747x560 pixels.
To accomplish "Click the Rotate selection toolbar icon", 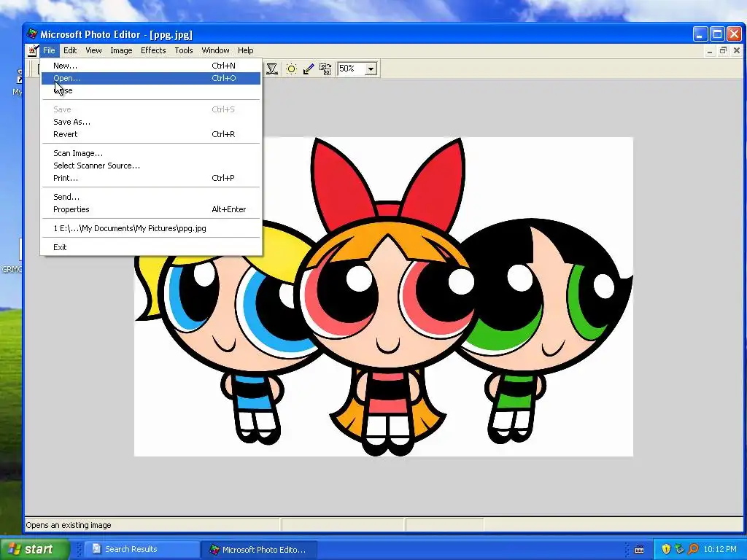I will coord(325,69).
